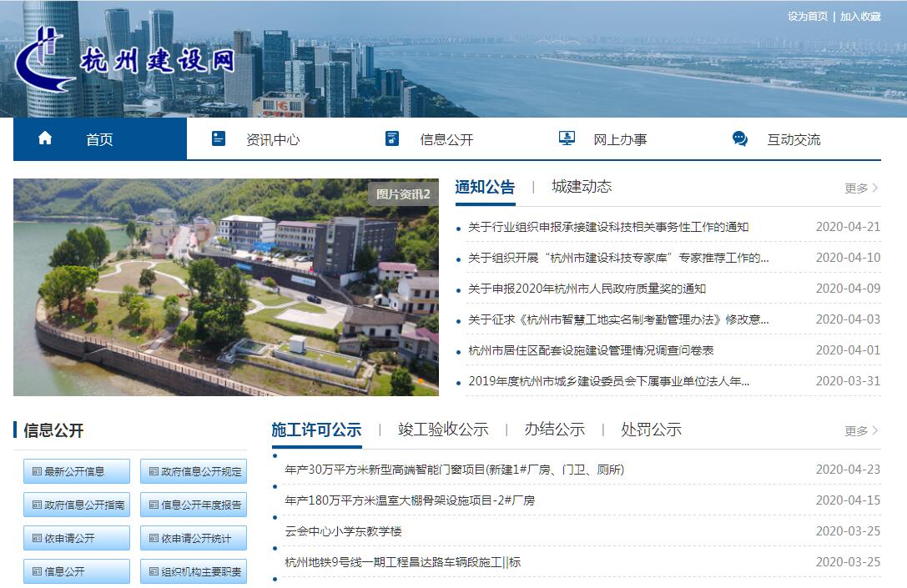Screen dimensions: 907x588
Task: Open notice about 杭州市建设科技专家库 专家推荐
Action: [x=618, y=258]
